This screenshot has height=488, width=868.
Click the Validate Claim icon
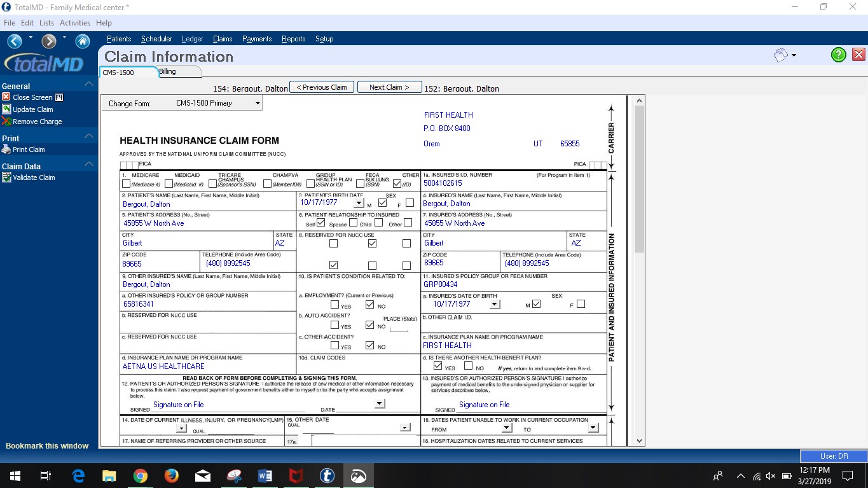[6, 177]
